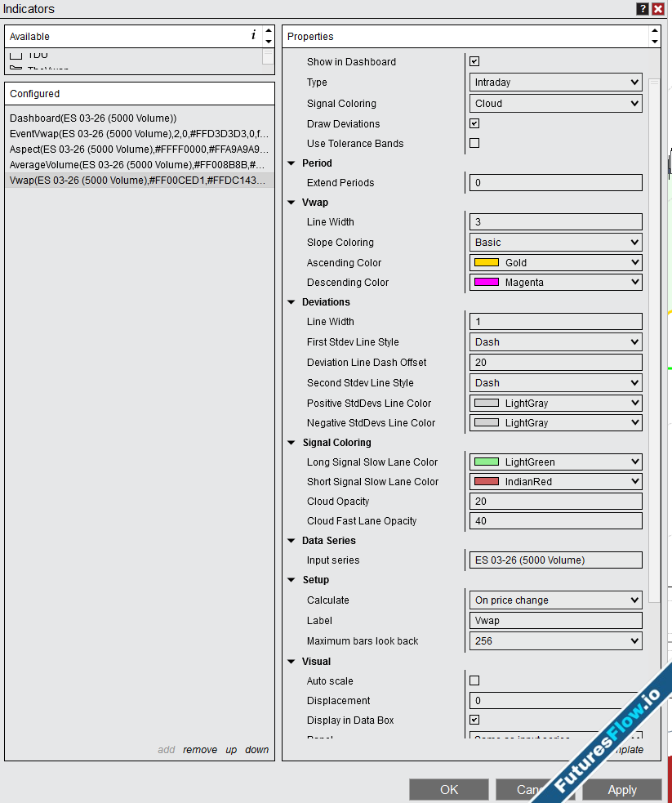672x803 pixels.
Task: Click the remove link below Configured list
Action: coord(200,750)
